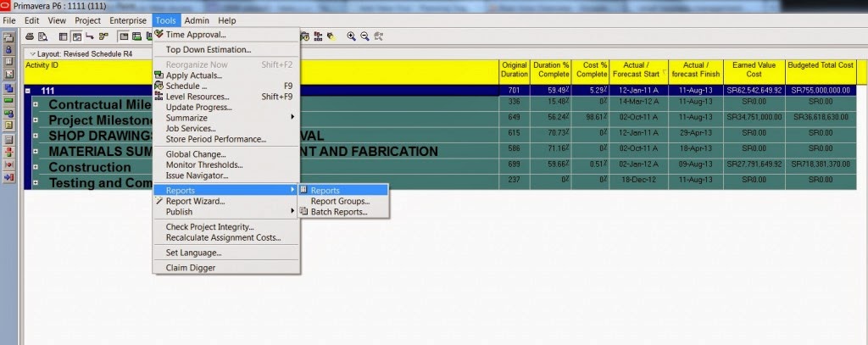The height and width of the screenshot is (345, 868).
Task: Click the Level Resources toolbar icon
Action: click(319, 36)
